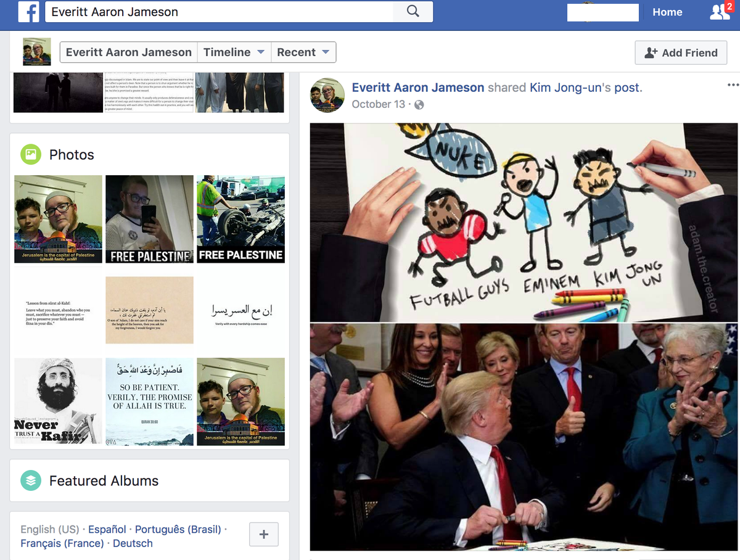Open the mirror selfie Free Palestine photo
The image size is (740, 560).
149,219
